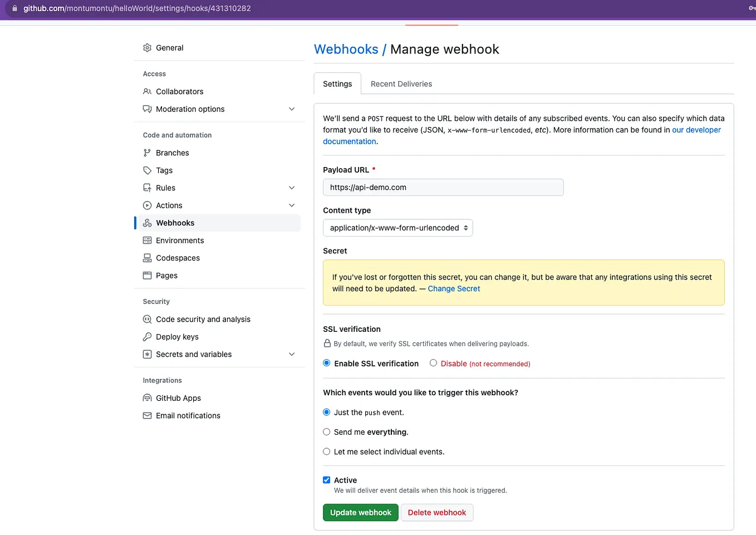This screenshot has width=756, height=535.
Task: Click the Collaborators people icon
Action: pos(147,91)
